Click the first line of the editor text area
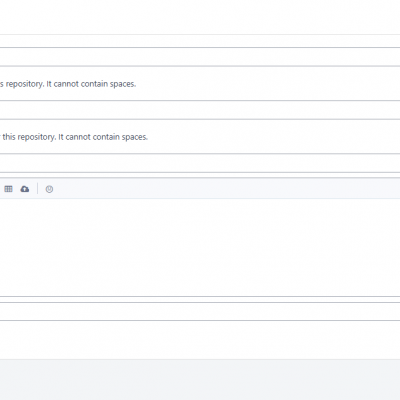Screen dimensions: 400x400 [x=200, y=205]
